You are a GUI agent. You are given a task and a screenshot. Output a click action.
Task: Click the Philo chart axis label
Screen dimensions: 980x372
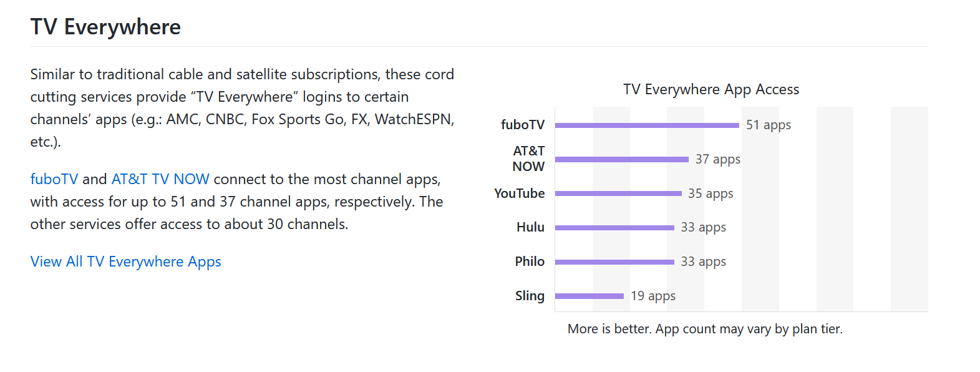click(530, 262)
